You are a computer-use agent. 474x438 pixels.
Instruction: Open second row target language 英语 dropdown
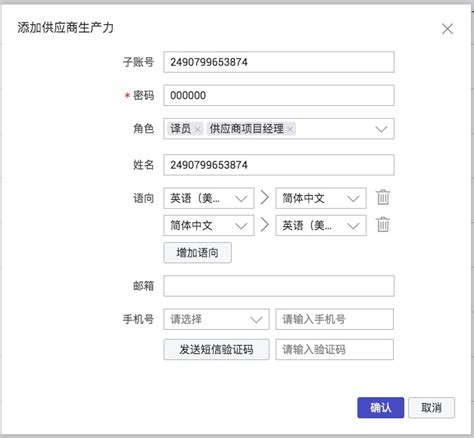pos(321,225)
